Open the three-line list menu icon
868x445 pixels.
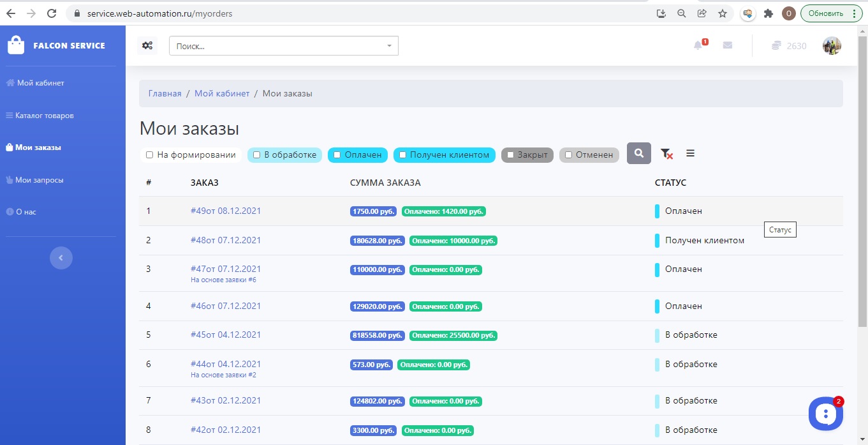690,153
